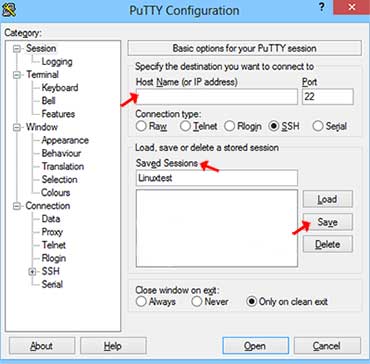
Task: Click the question mark help icon
Action: tap(322, 8)
